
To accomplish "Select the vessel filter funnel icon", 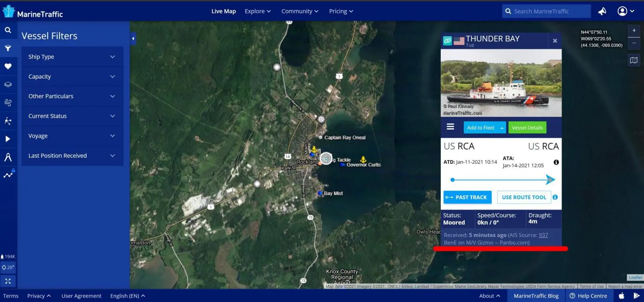I will pyautogui.click(x=8, y=48).
